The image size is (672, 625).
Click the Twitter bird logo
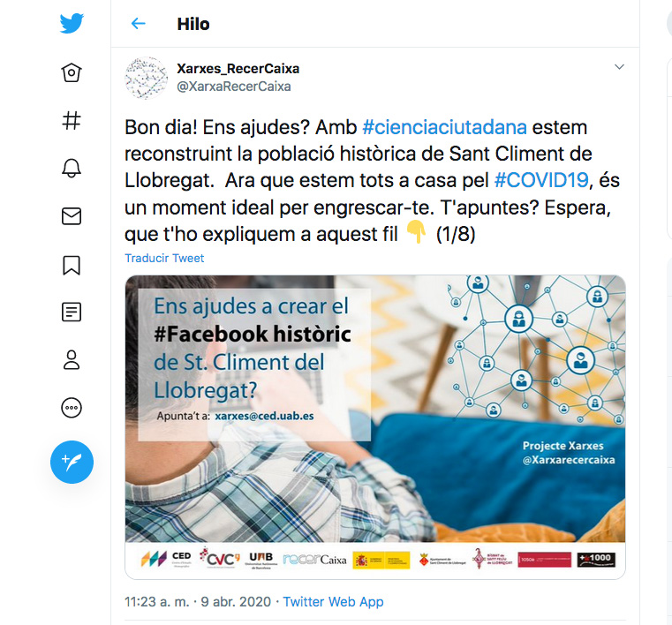tap(72, 24)
